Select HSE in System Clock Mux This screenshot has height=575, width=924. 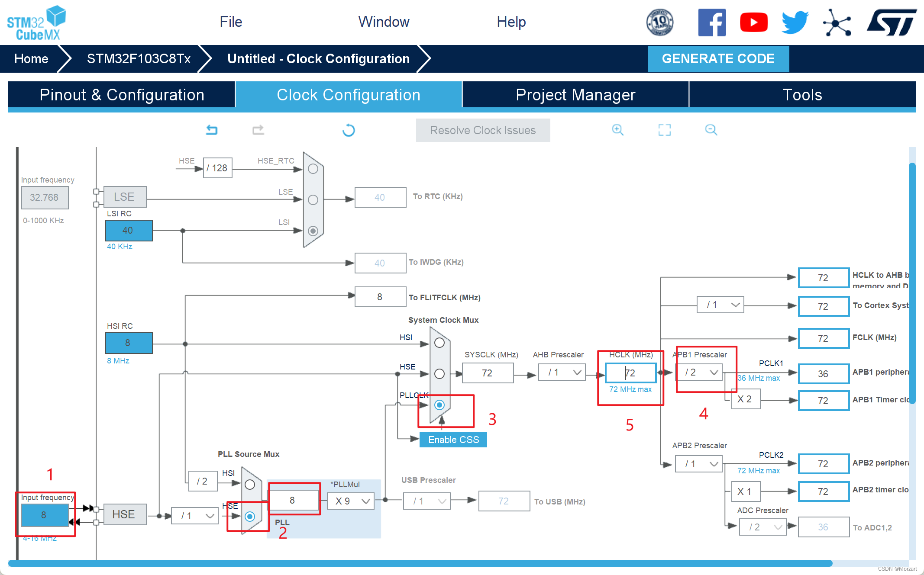tap(439, 374)
